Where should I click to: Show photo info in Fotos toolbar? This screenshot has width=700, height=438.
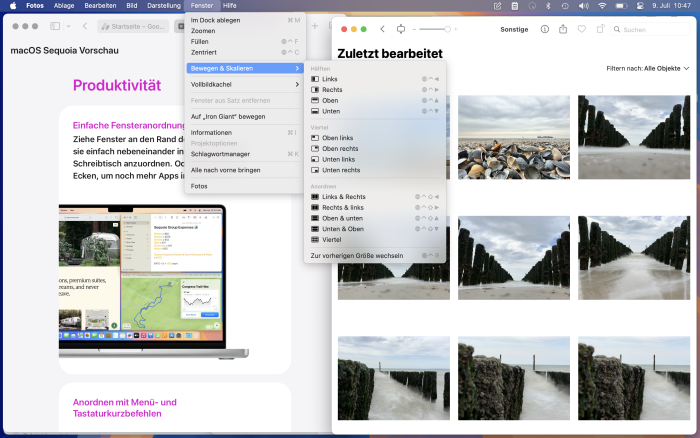coord(545,29)
